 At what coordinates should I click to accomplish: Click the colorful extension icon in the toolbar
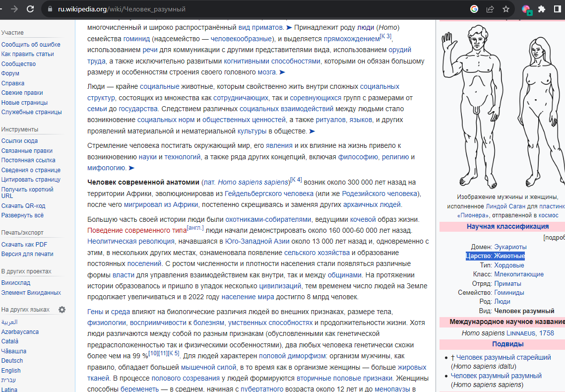[526, 9]
